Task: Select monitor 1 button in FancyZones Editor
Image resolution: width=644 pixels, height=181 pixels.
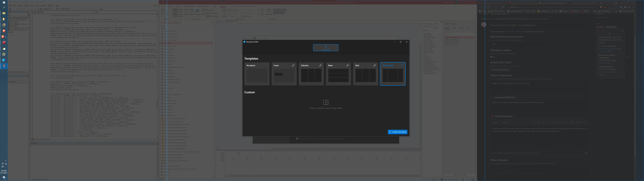Action: 326,48
